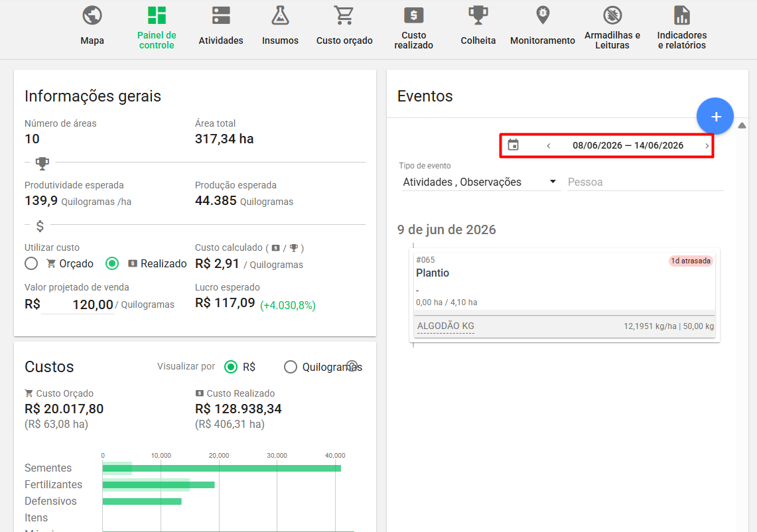
Task: Open the Mapa globe icon
Action: [92, 15]
